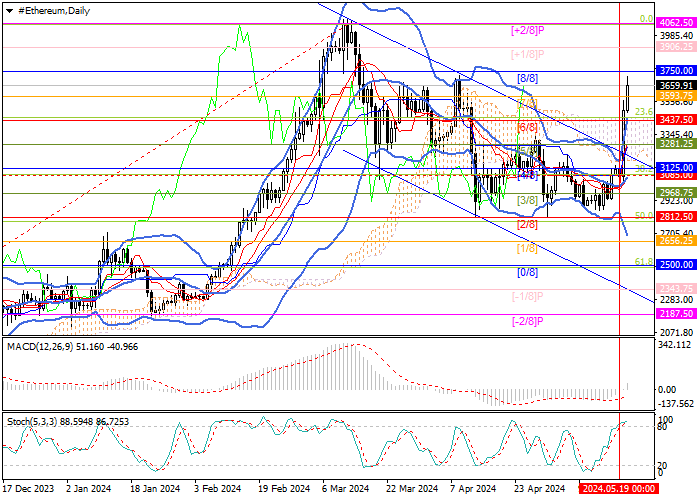Screen dimensions: 700x500
Task: Select the [+2/8]P Murrey level label
Action: point(528,30)
